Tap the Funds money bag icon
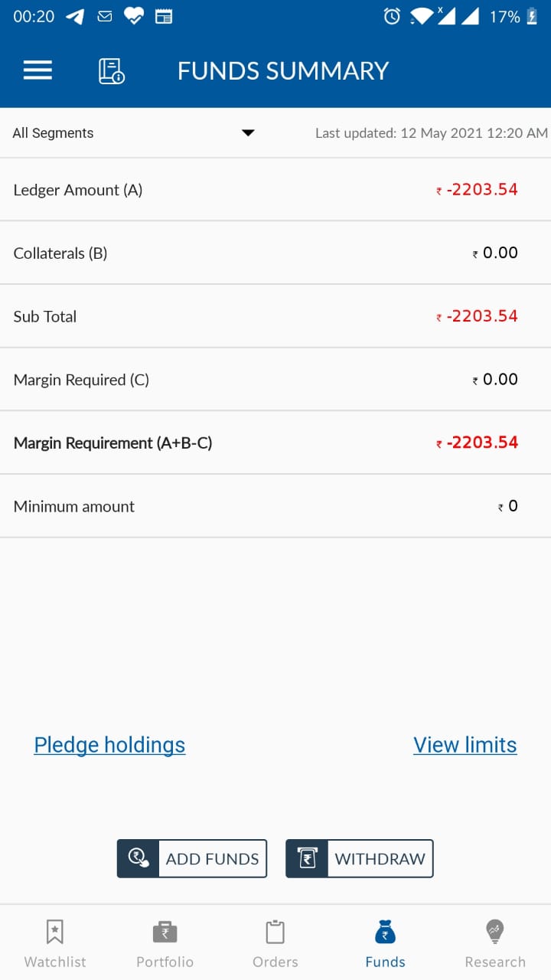The height and width of the screenshot is (980, 551). pyautogui.click(x=385, y=932)
